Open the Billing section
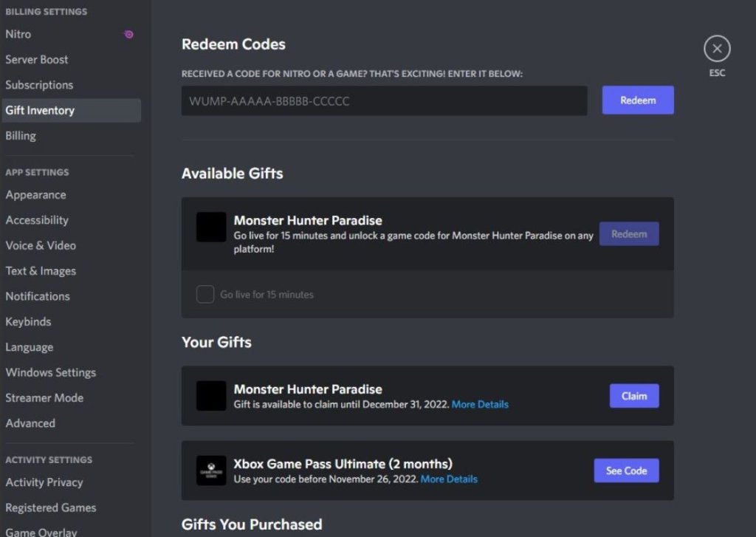The width and height of the screenshot is (756, 537). tap(21, 136)
